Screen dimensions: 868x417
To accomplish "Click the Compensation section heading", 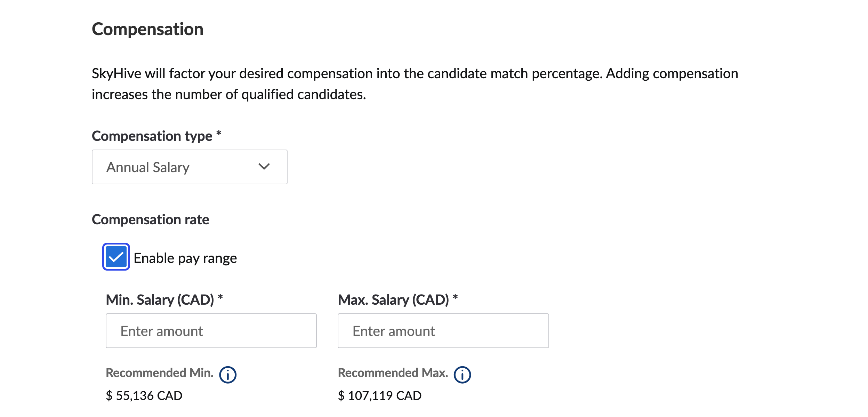I will [147, 29].
